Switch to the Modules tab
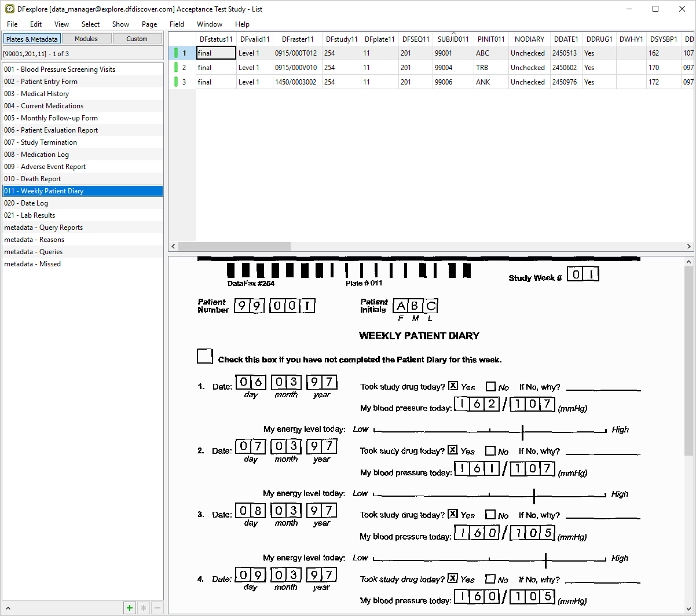The height and width of the screenshot is (616, 696). click(86, 39)
